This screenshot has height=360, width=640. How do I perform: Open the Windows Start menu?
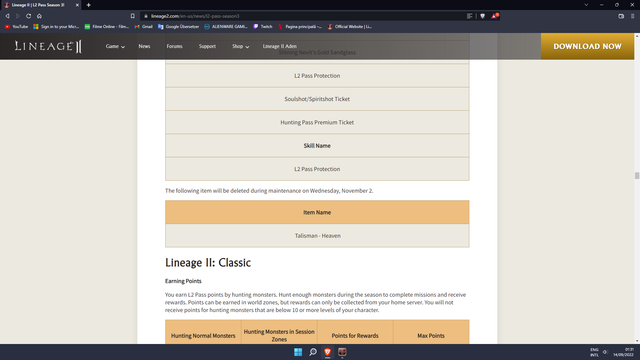point(298,352)
